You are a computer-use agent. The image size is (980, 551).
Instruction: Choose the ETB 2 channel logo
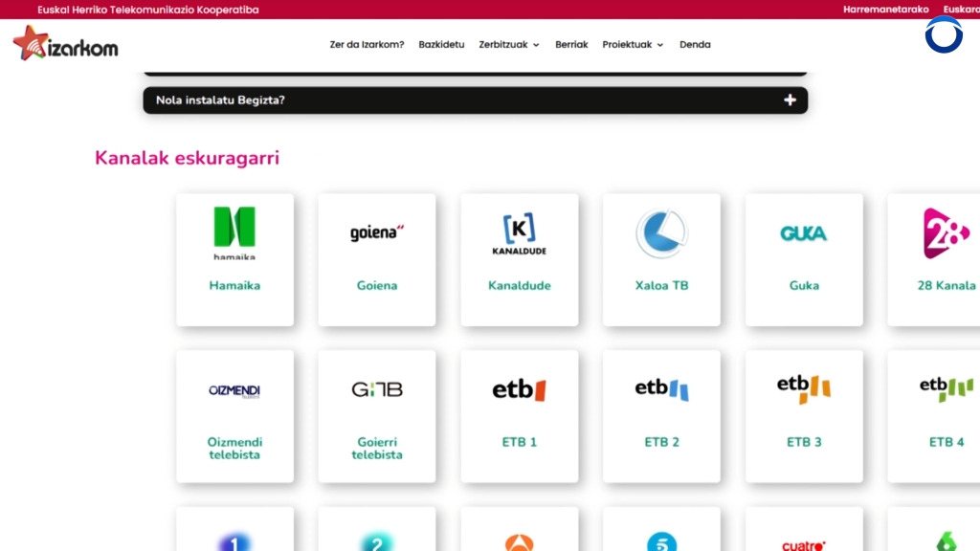[x=661, y=389]
